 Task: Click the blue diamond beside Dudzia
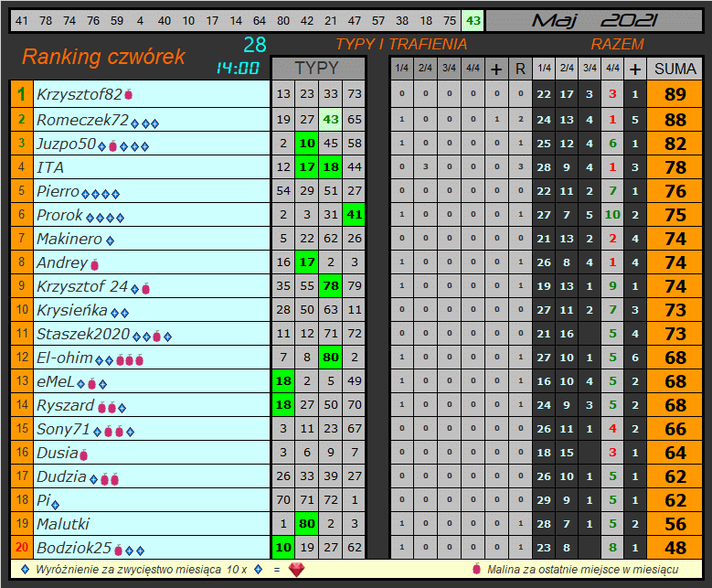pos(93,479)
